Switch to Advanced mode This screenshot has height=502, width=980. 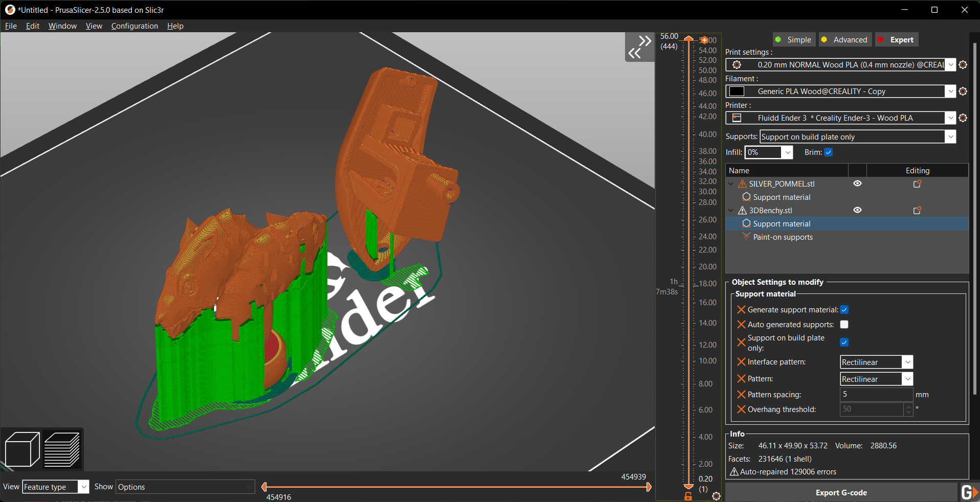point(844,40)
